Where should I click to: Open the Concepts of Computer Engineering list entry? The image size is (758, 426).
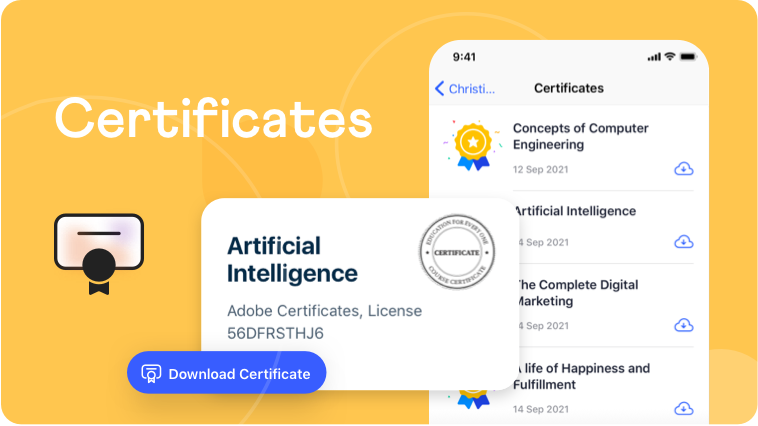click(580, 136)
